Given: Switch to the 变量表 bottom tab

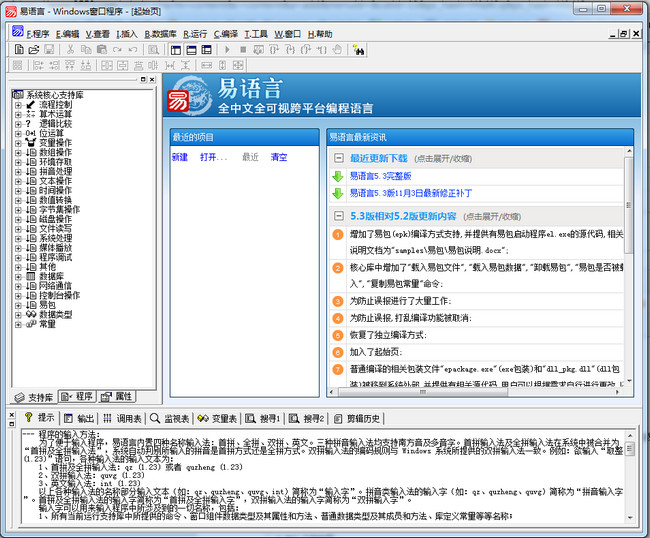Looking at the screenshot, I should point(217,419).
